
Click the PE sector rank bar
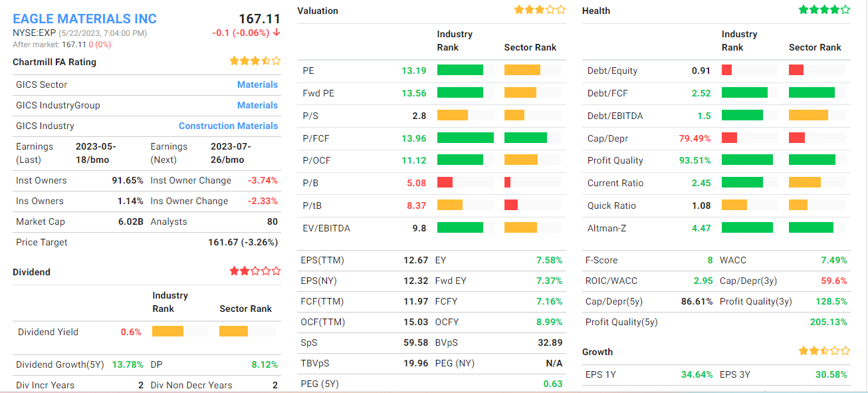(x=522, y=70)
